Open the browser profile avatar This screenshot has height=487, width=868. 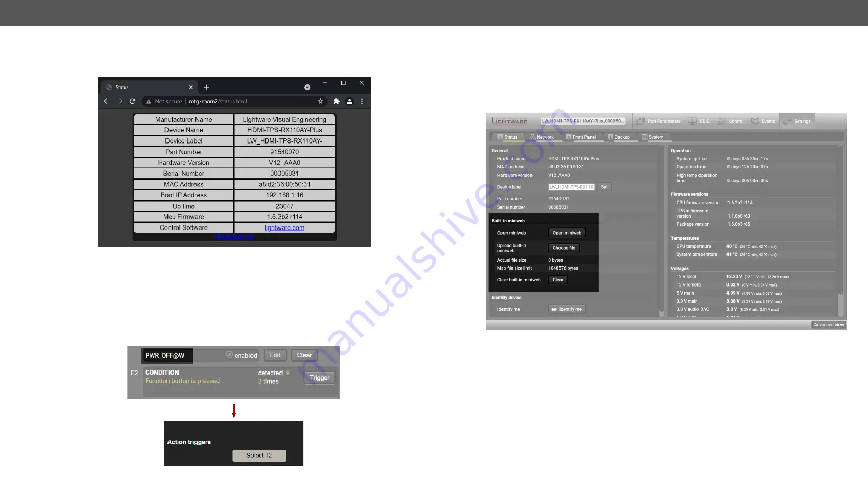349,101
